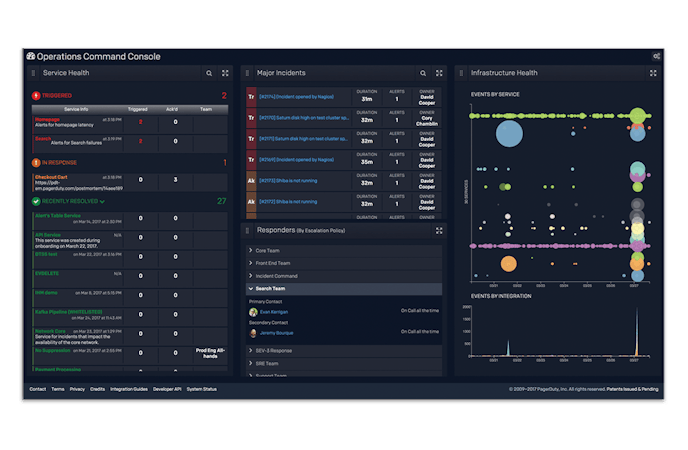Open the No Suppression service

click(x=52, y=350)
